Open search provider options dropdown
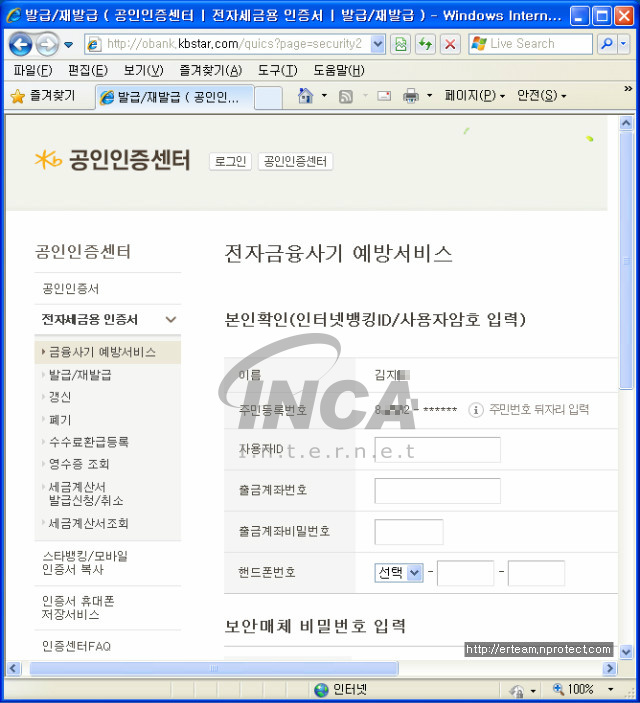Viewport: 640px width, 703px height. [x=624, y=44]
